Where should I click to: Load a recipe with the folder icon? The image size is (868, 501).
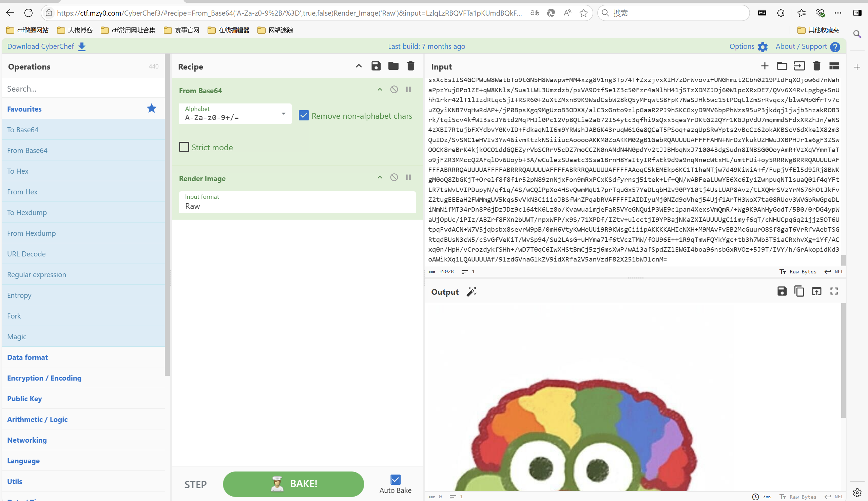pyautogui.click(x=393, y=66)
